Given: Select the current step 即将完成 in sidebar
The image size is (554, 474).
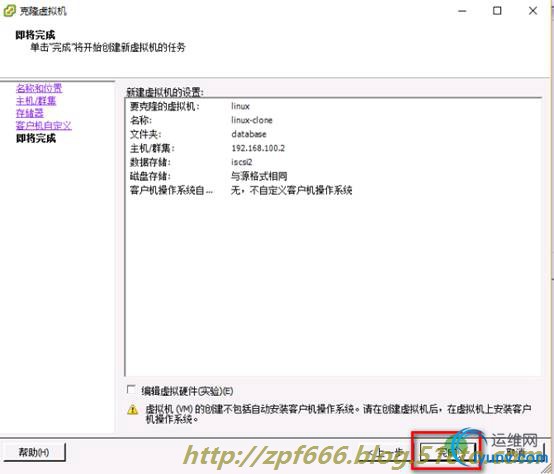Looking at the screenshot, I should pyautogui.click(x=36, y=138).
